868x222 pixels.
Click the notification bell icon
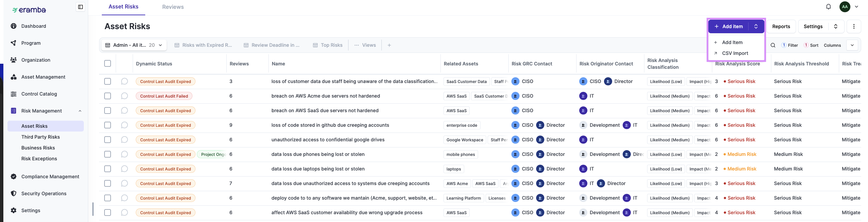(828, 7)
